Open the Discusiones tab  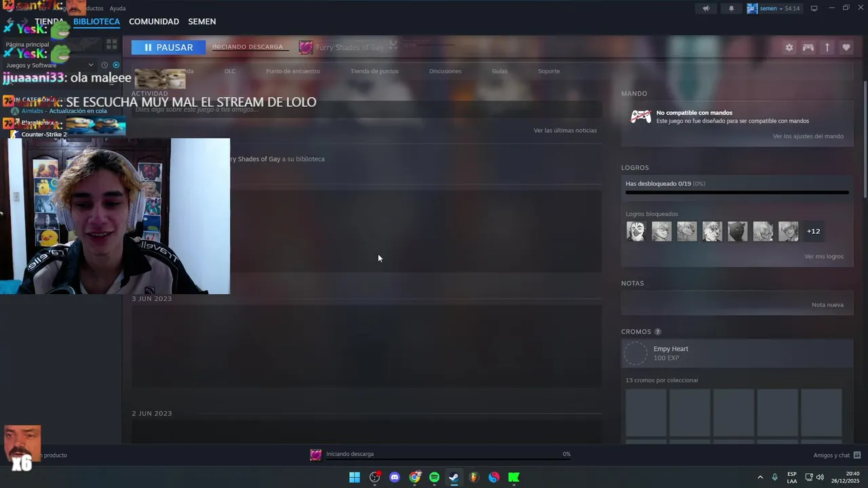tap(446, 71)
